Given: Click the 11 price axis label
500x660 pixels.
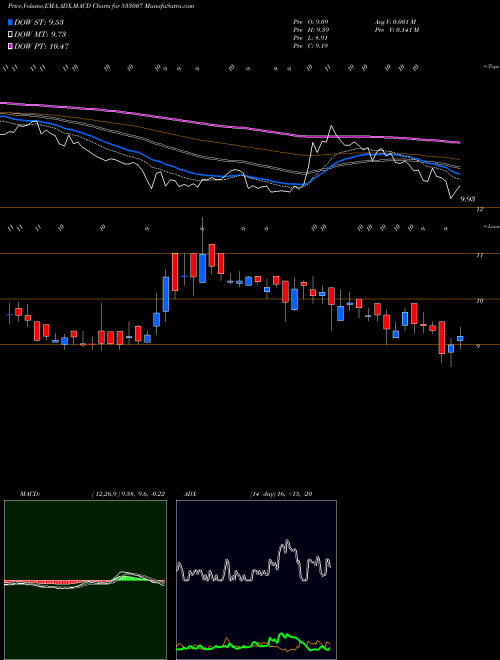Looking at the screenshot, I should tap(479, 255).
